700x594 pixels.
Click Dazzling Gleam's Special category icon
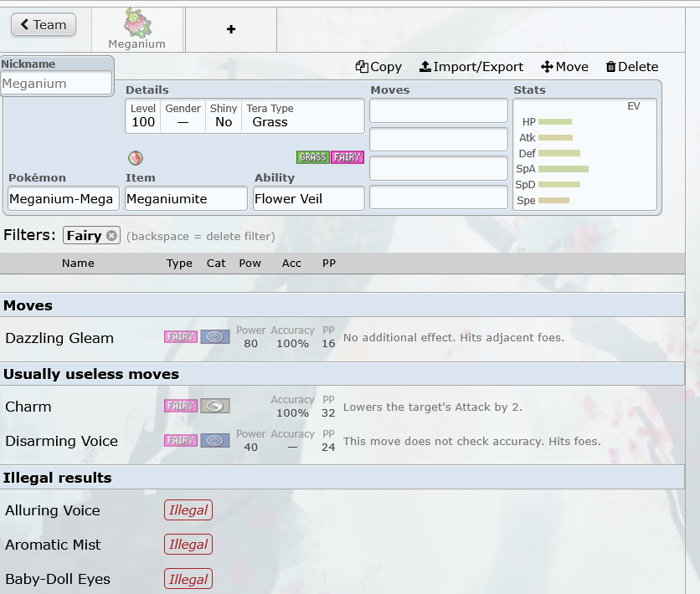(x=214, y=336)
